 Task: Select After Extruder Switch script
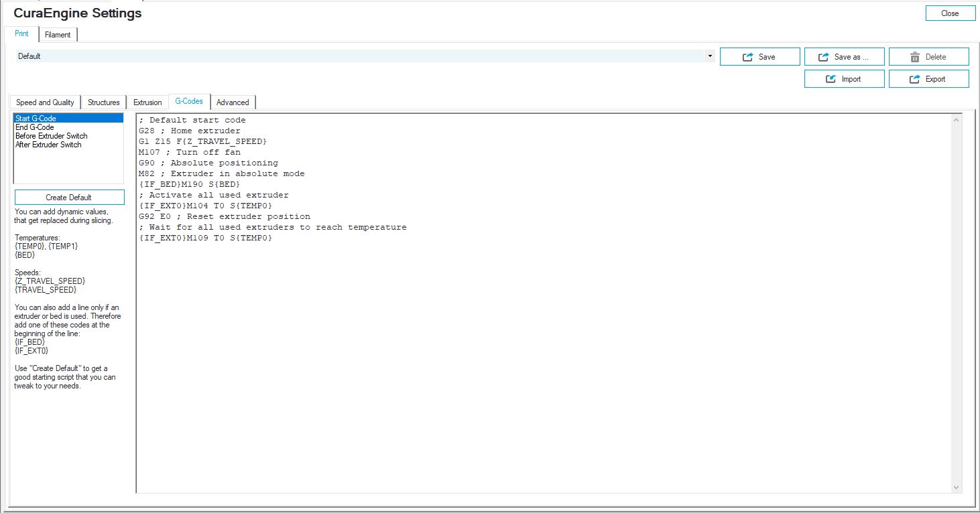click(68, 145)
